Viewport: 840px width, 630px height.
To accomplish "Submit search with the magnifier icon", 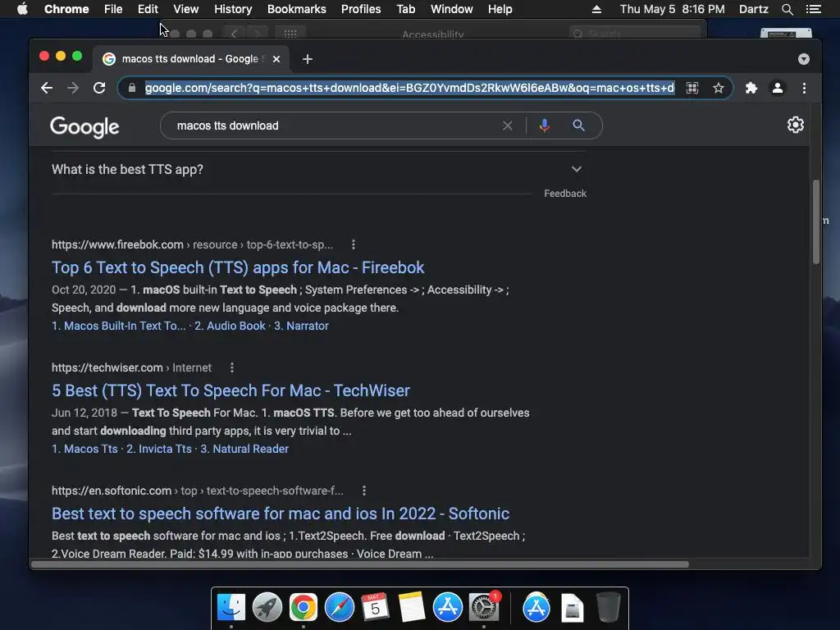I will coord(578,126).
